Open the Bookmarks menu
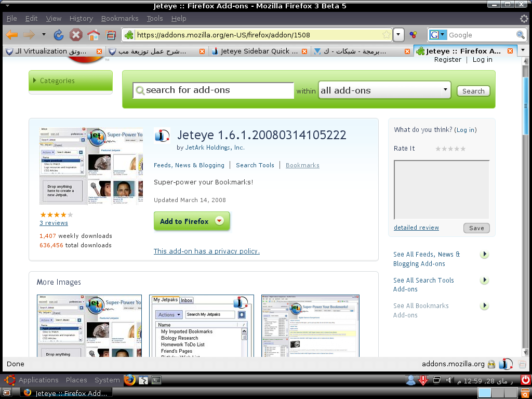Screen dimensions: 532x399 pyautogui.click(x=120, y=18)
